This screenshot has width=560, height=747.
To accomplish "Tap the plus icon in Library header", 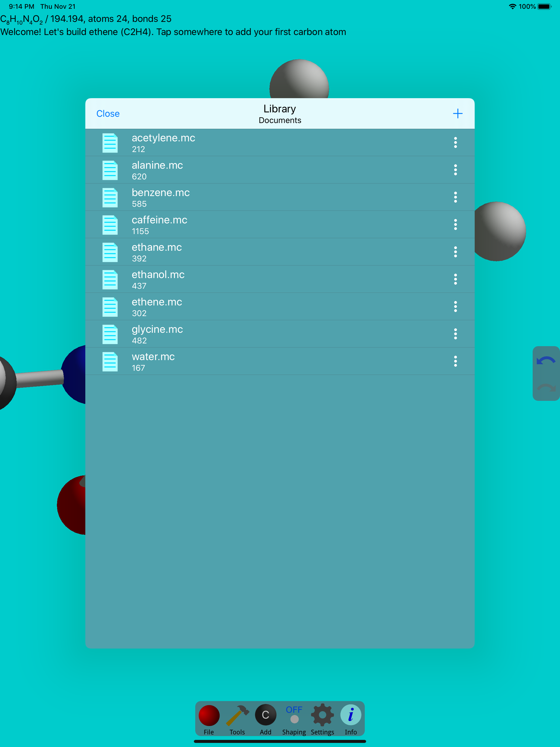I will click(457, 113).
